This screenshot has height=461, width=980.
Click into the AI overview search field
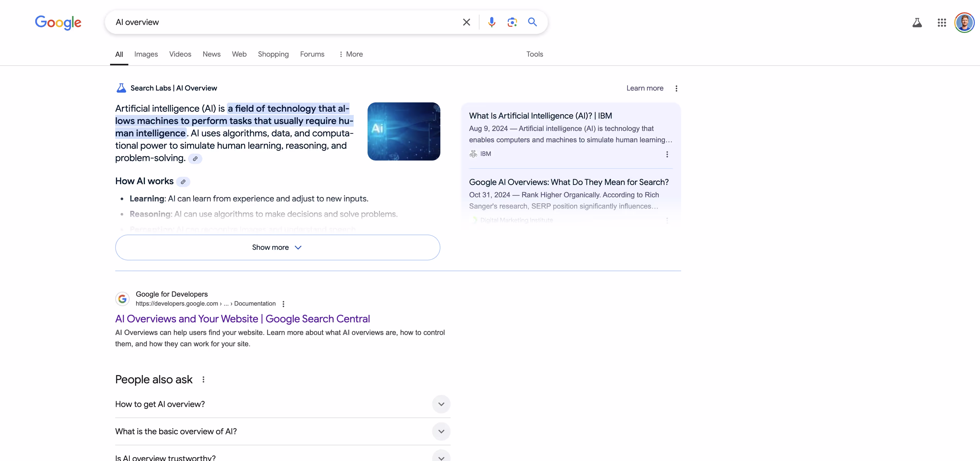[x=281, y=22]
